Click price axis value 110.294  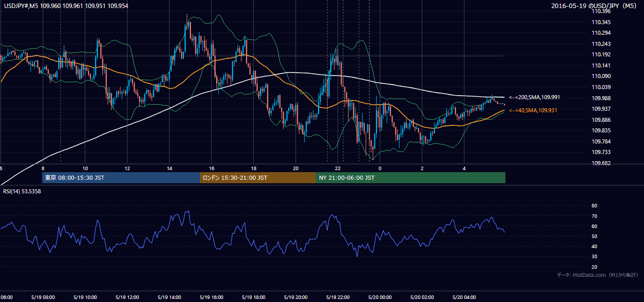tap(602, 33)
